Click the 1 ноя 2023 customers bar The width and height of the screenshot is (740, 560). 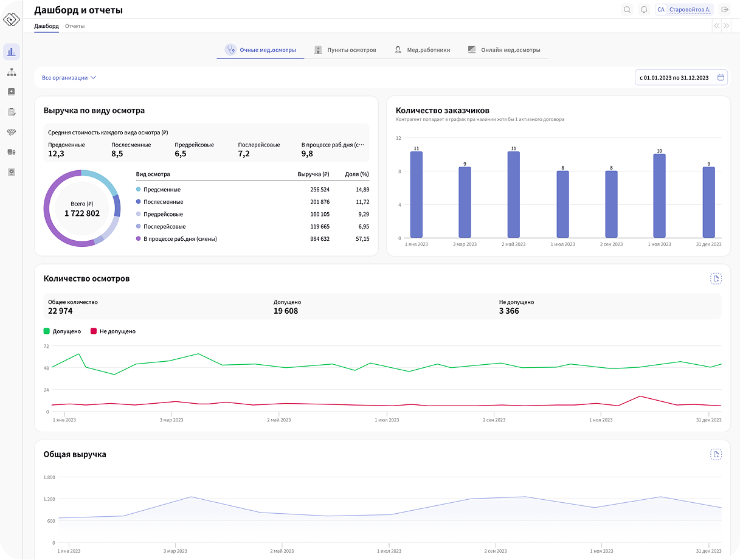tap(659, 196)
